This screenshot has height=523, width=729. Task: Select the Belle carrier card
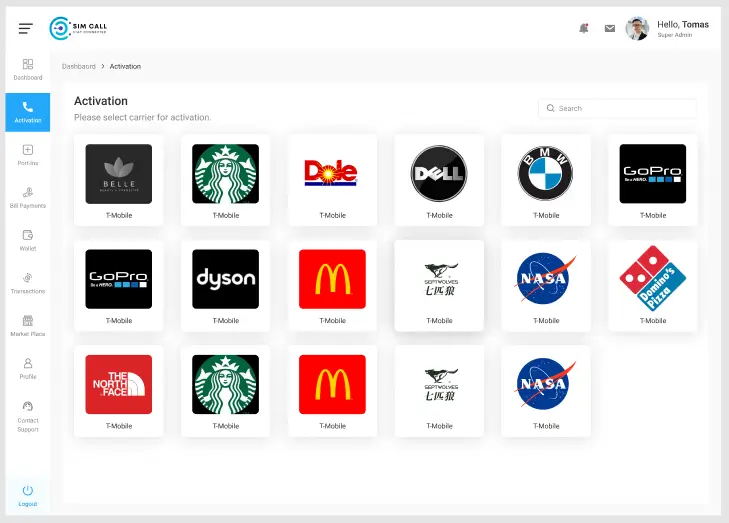pos(119,179)
